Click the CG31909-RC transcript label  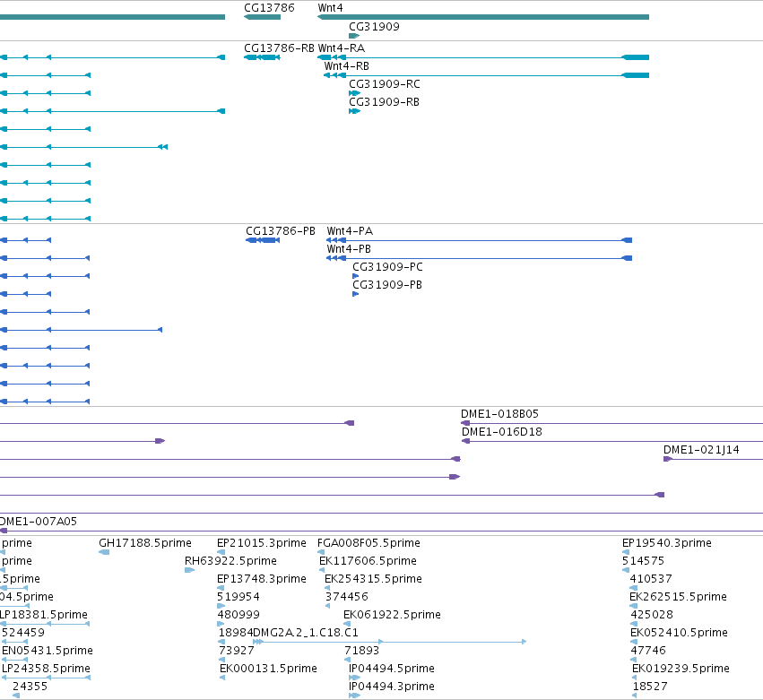click(x=385, y=83)
